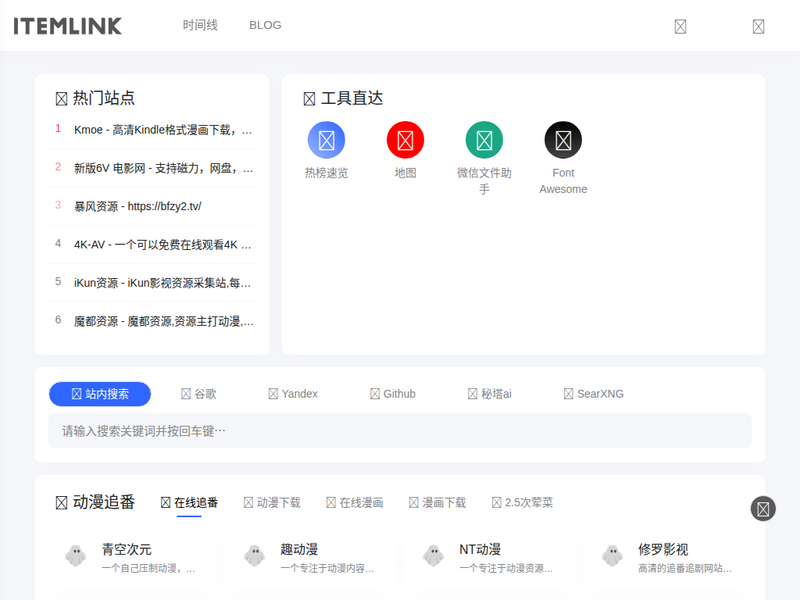
Task: Open the 微信文件助手 green tool icon
Action: [484, 140]
